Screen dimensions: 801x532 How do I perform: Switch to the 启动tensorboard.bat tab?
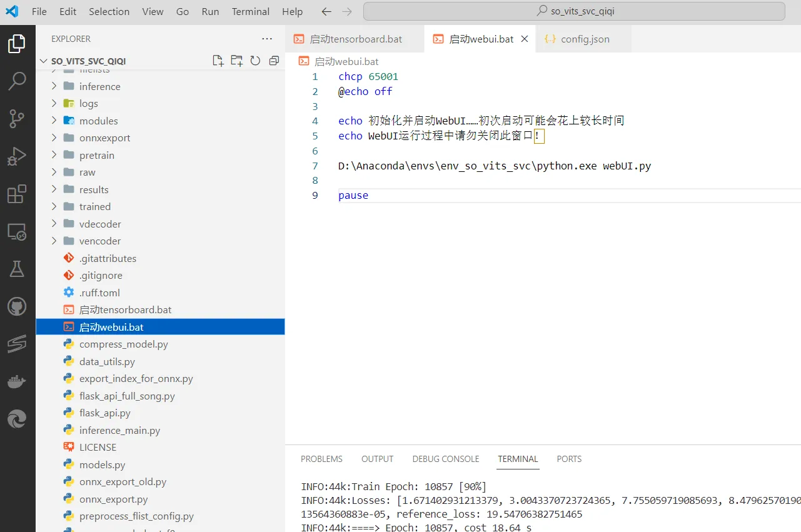355,39
